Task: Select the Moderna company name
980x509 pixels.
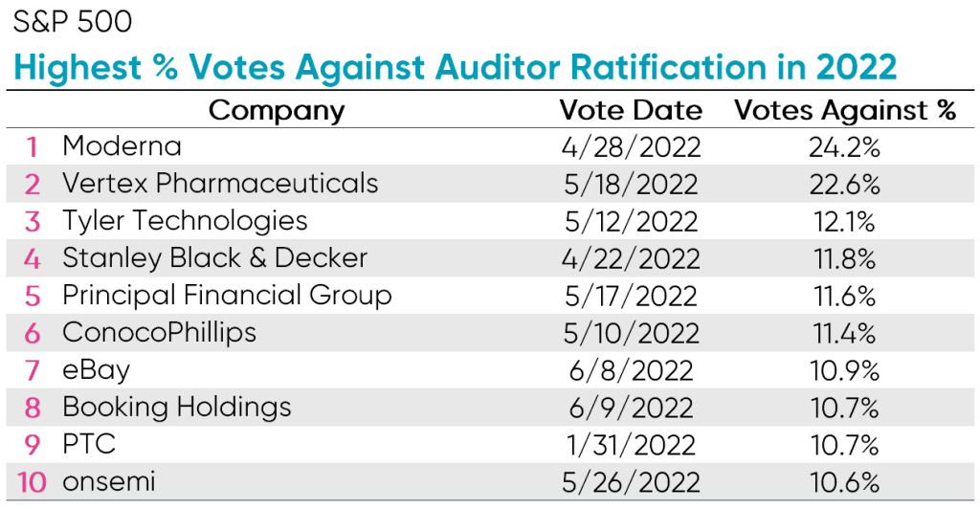Action: pos(122,146)
